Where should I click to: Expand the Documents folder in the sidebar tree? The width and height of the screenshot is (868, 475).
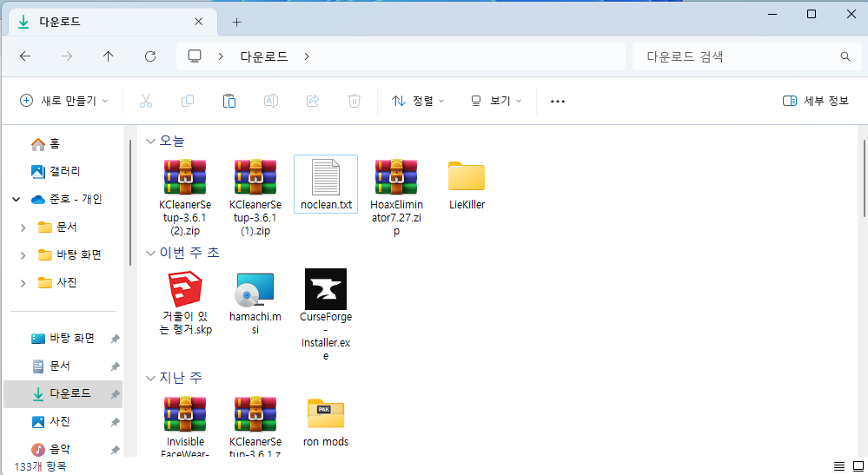[x=23, y=228]
